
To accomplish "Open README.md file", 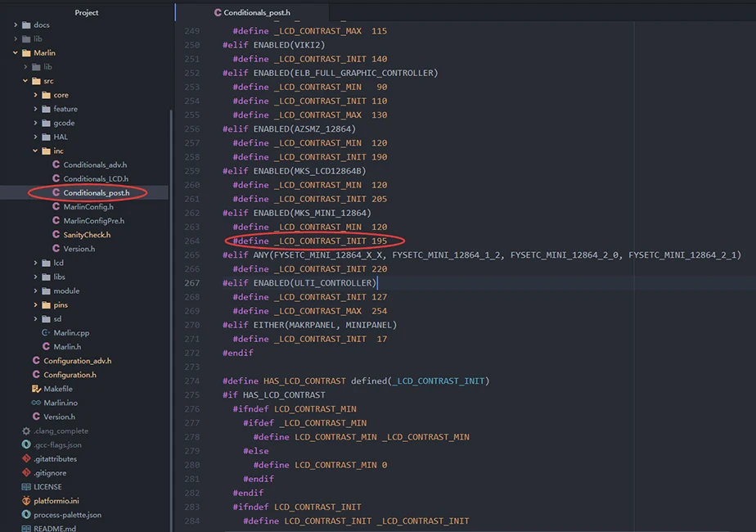I will pos(55,528).
